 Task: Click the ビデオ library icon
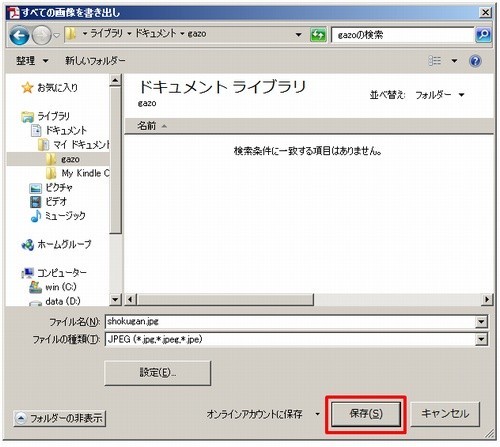click(35, 202)
